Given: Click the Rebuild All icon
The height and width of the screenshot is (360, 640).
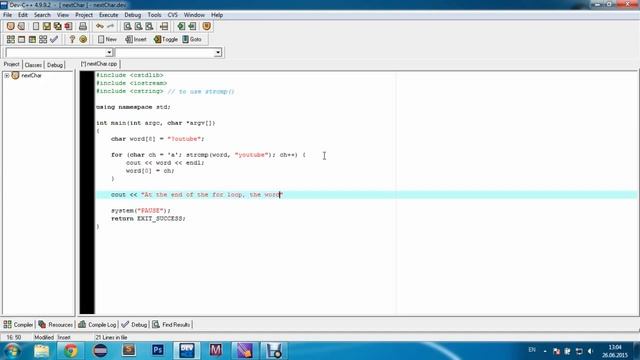Looking at the screenshot, I should [43, 39].
